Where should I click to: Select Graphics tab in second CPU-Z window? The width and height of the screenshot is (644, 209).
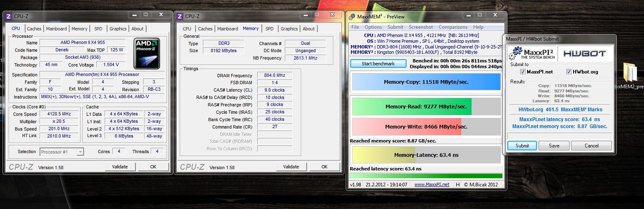point(289,29)
